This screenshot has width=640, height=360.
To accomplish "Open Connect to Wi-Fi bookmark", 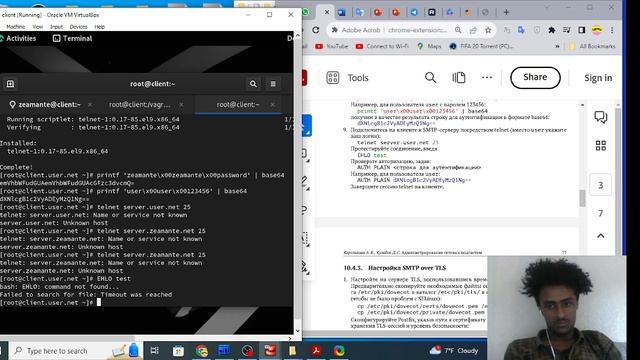I will tap(382, 46).
